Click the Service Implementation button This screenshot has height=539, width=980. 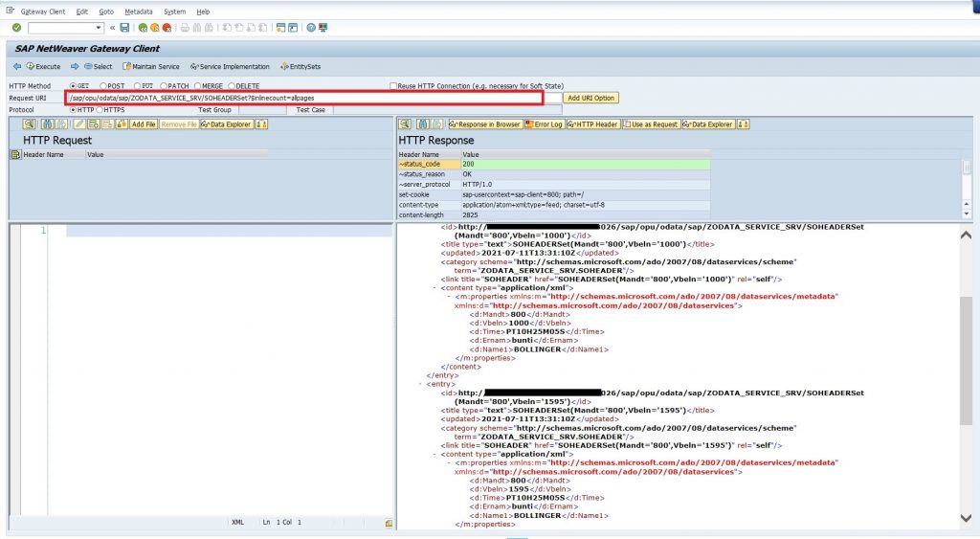point(230,66)
